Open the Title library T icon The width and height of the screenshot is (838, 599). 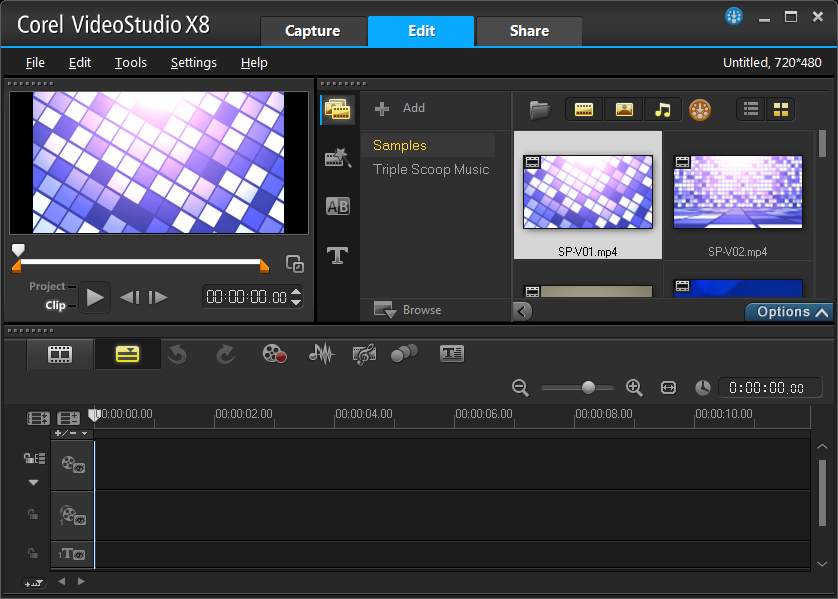337,255
